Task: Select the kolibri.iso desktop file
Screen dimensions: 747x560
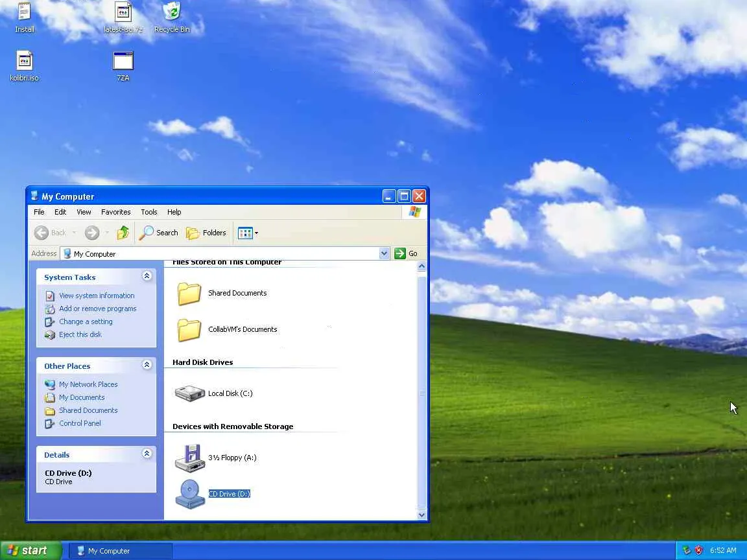Action: [x=24, y=66]
